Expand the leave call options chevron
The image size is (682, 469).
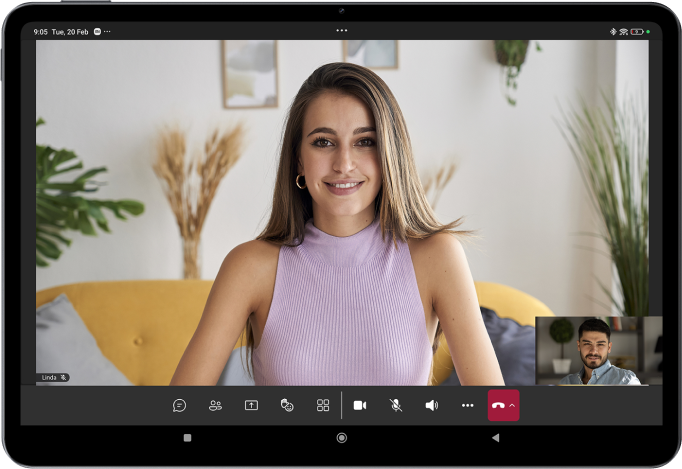513,405
